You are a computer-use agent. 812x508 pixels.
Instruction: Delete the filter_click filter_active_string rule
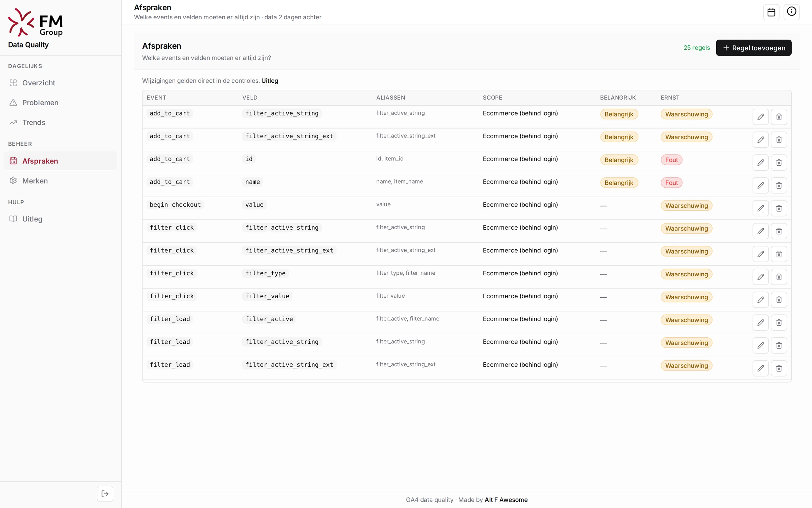click(779, 231)
